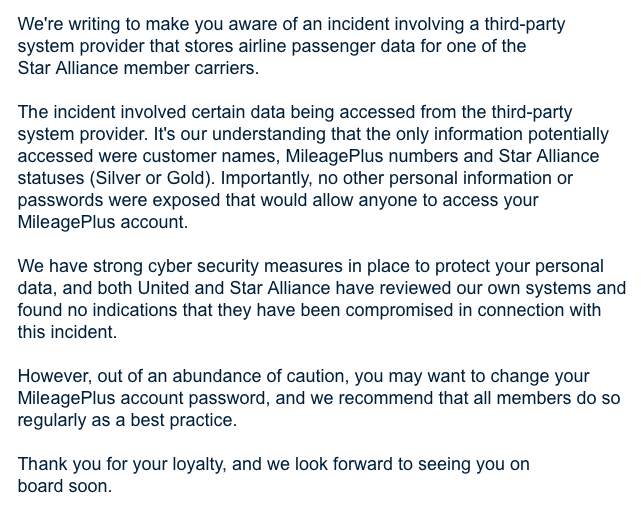
Task: Click the words 'United and Star Alliance'
Action: [233, 288]
